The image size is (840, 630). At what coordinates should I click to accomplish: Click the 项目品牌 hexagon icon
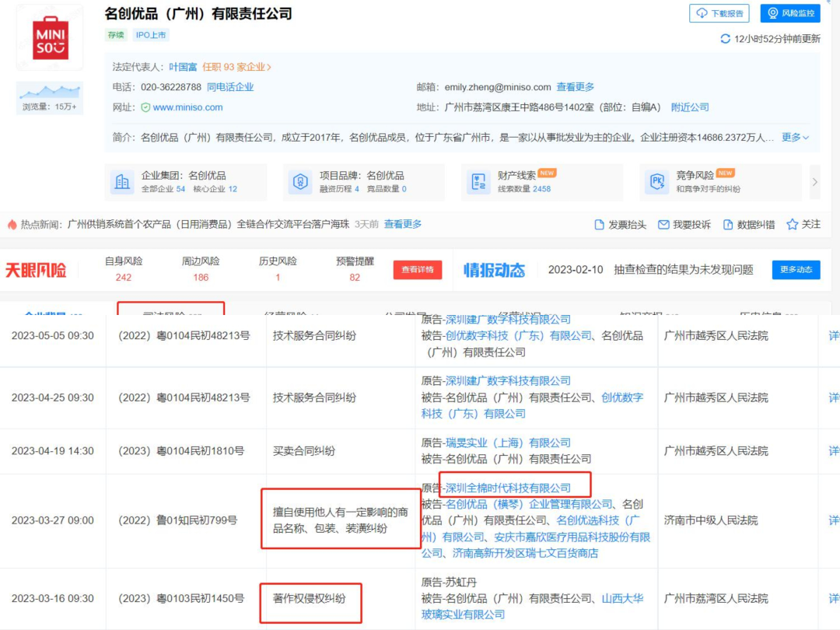[x=299, y=182]
